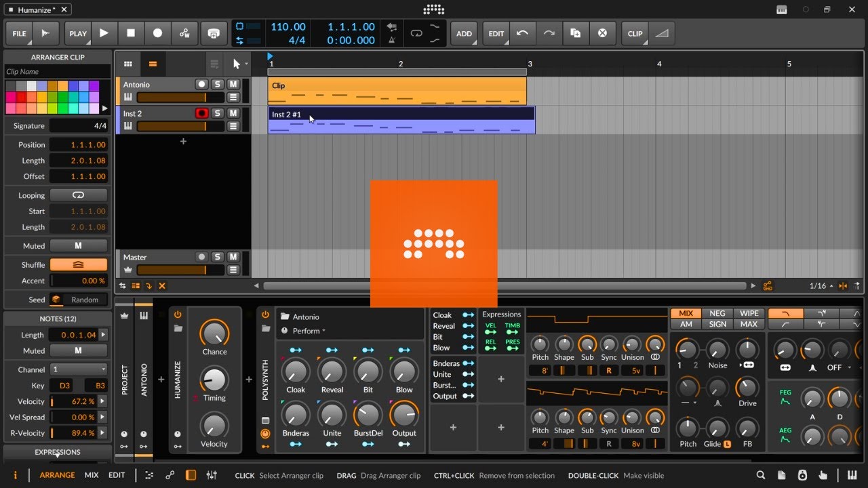Mute the Master track
This screenshot has width=868, height=488.
click(x=233, y=257)
